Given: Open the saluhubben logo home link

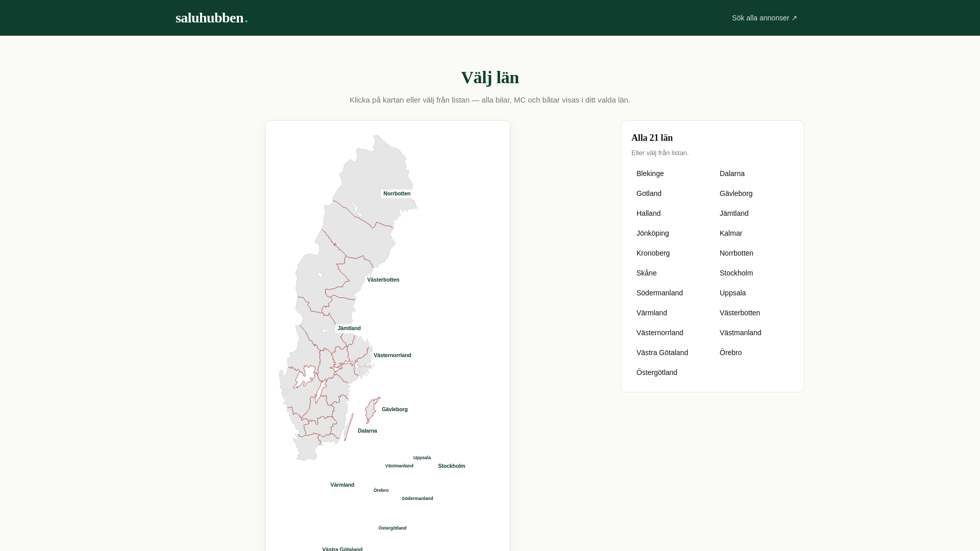Looking at the screenshot, I should click(x=211, y=18).
